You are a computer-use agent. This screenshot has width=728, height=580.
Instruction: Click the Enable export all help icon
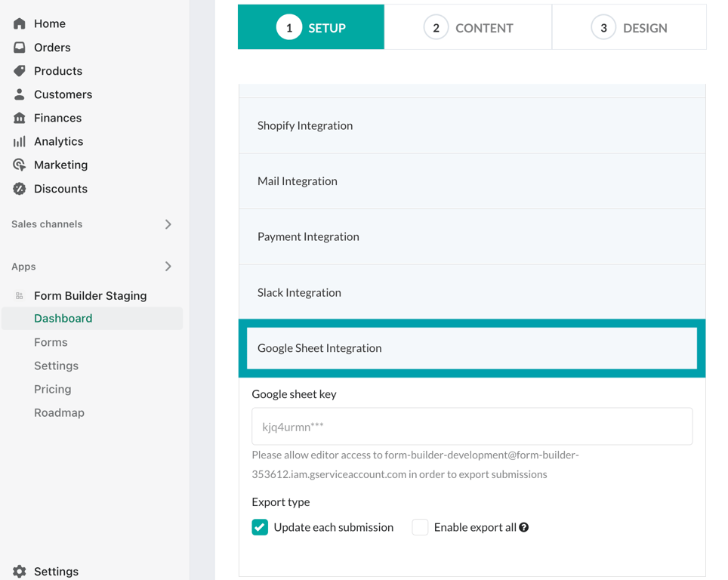coord(524,527)
